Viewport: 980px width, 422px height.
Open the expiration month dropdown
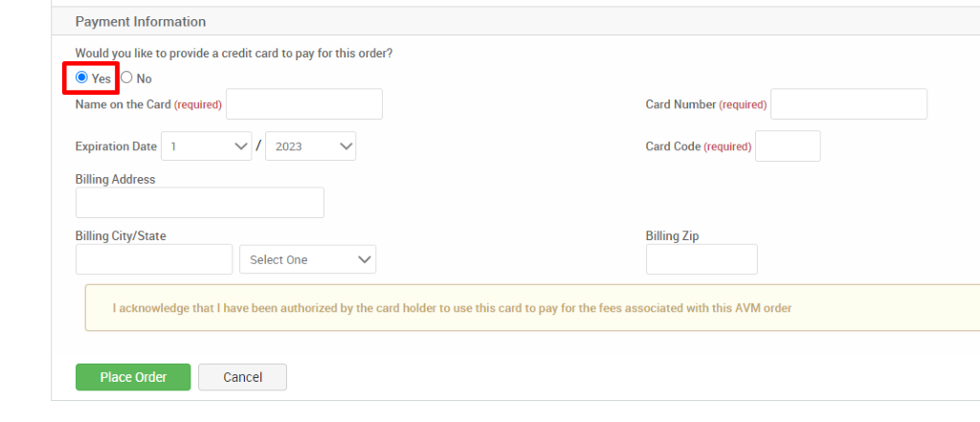pyautogui.click(x=207, y=146)
